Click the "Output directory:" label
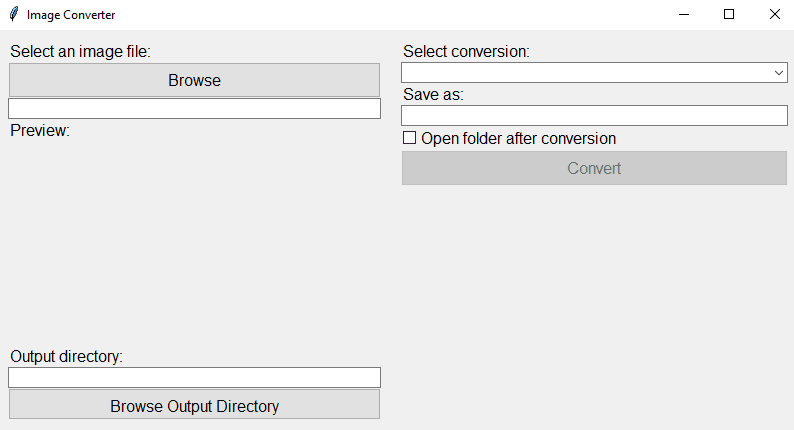The width and height of the screenshot is (794, 430). 66,357
